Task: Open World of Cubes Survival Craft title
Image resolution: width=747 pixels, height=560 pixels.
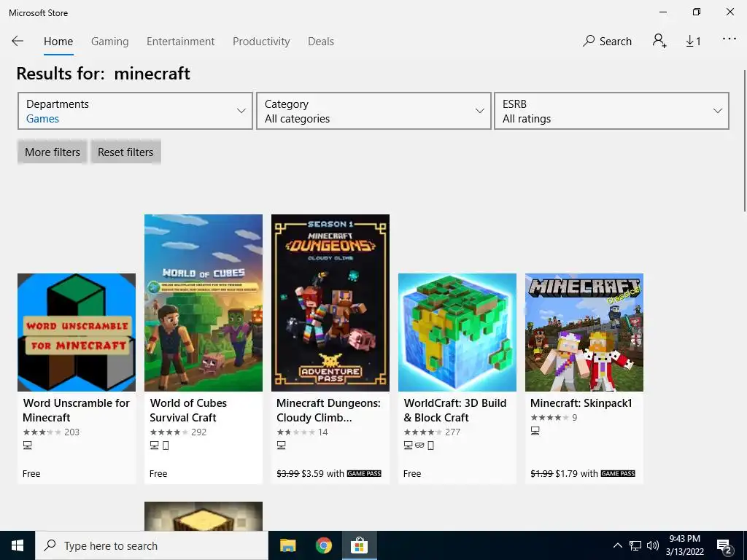Action: (x=188, y=410)
